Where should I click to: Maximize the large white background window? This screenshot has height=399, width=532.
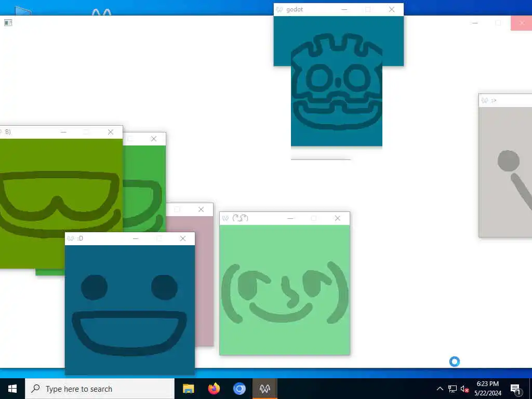(x=498, y=23)
